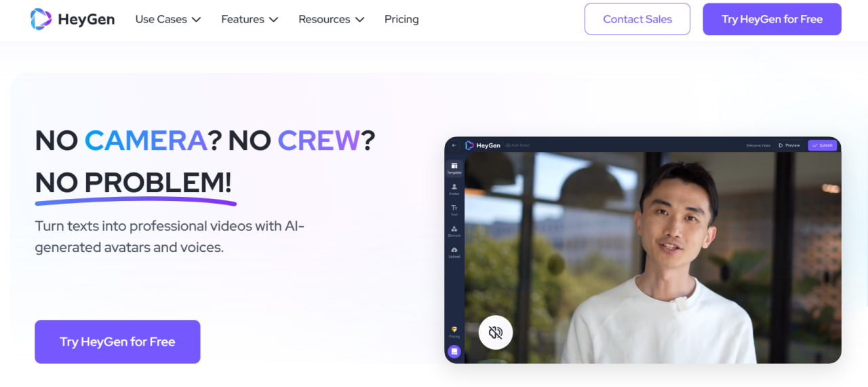Open the Pricing page from the top nav

[401, 19]
